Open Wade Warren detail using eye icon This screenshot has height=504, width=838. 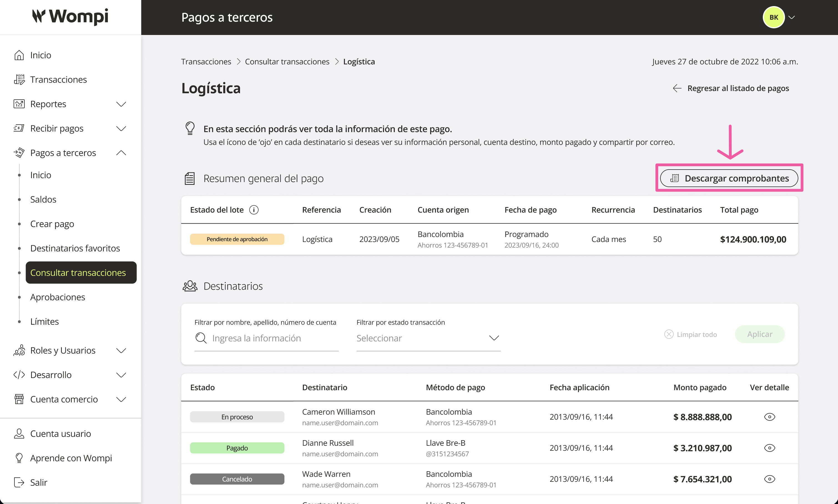coord(769,479)
